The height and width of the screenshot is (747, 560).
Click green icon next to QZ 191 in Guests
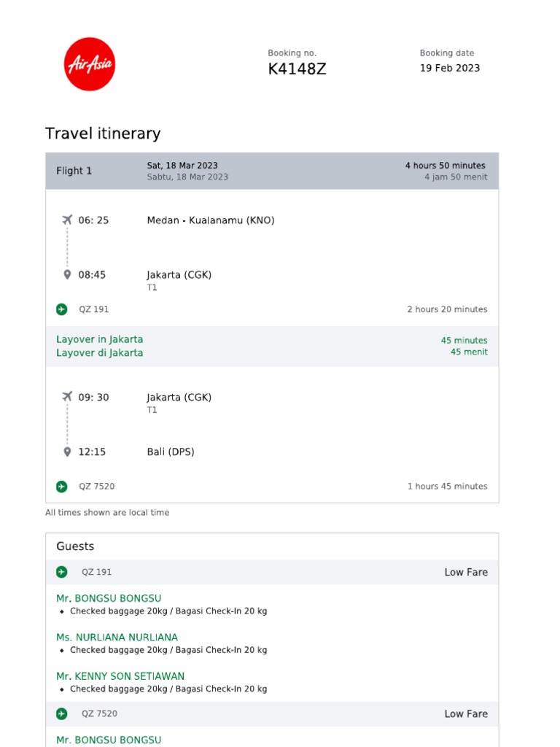62,572
